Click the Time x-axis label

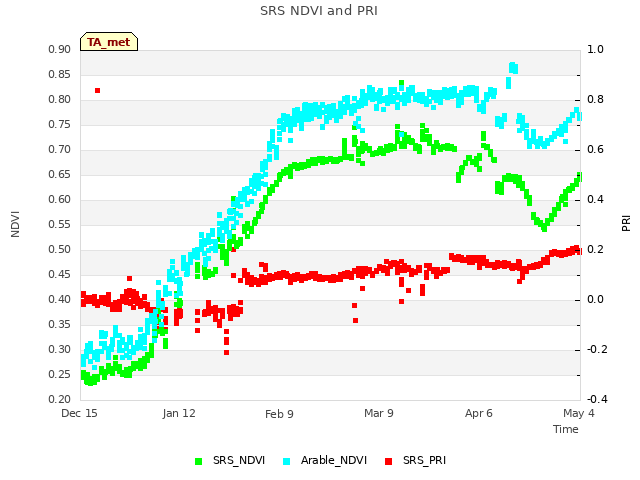(x=566, y=429)
